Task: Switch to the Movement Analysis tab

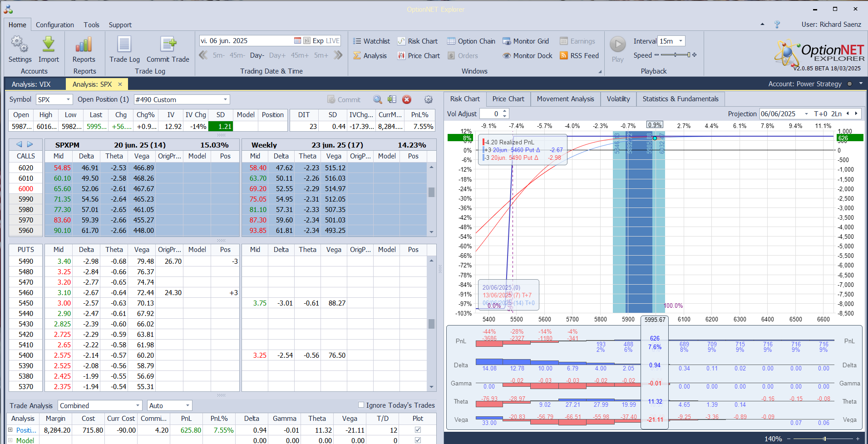Action: point(565,99)
